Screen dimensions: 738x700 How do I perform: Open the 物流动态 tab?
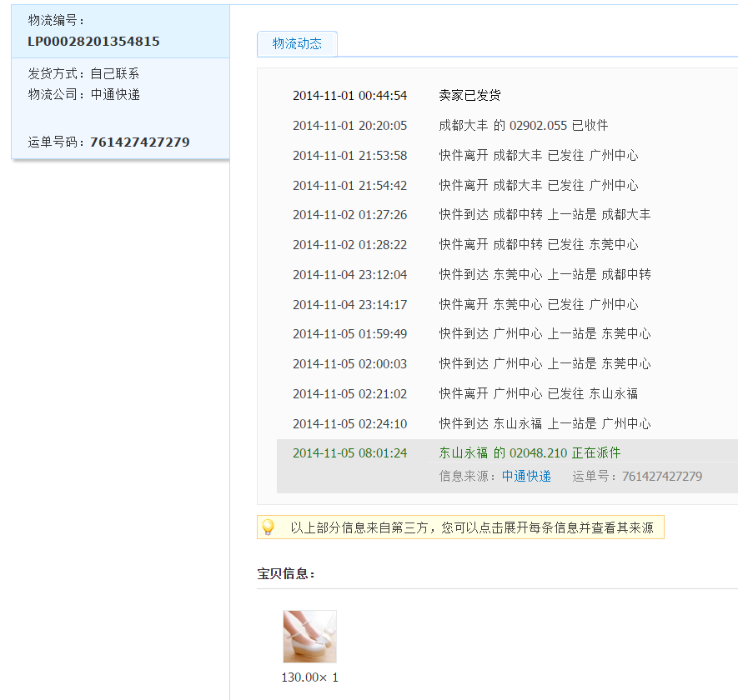[x=297, y=44]
